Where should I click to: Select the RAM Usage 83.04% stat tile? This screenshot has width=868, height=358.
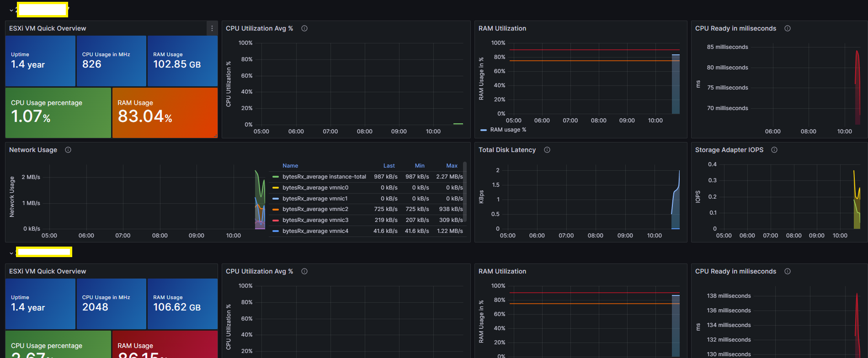[x=165, y=113]
